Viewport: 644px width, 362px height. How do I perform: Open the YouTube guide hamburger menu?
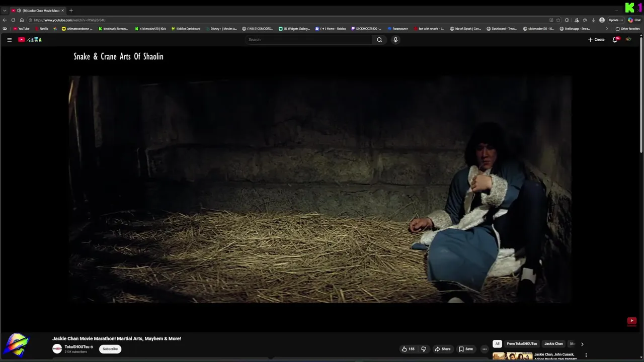pos(9,40)
